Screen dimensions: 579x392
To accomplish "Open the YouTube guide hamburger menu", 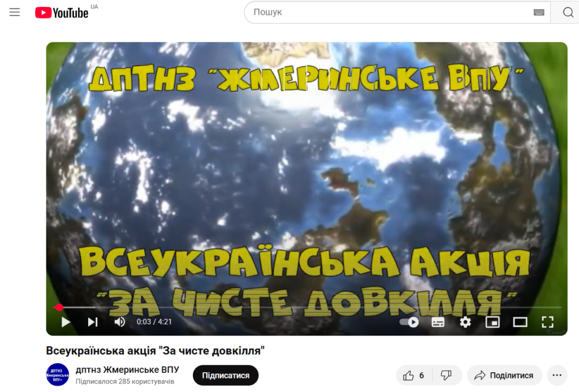I will [x=15, y=12].
